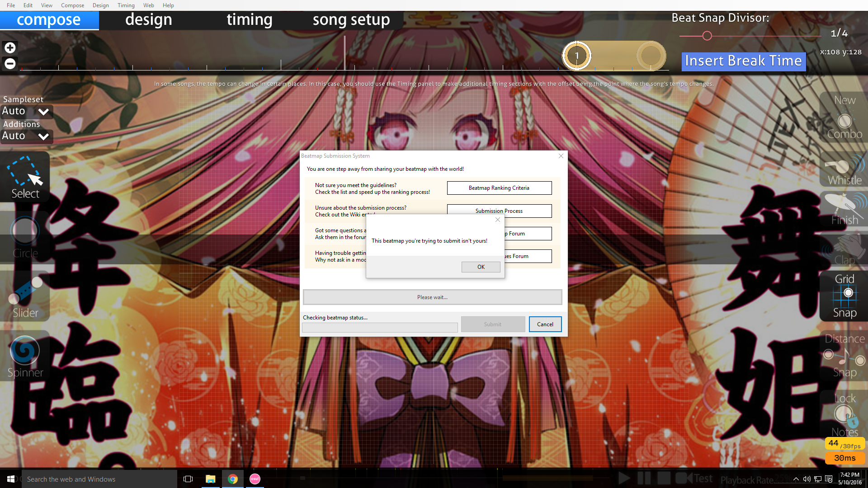Click OK on the ownership error dialog
The height and width of the screenshot is (488, 868).
point(481,266)
